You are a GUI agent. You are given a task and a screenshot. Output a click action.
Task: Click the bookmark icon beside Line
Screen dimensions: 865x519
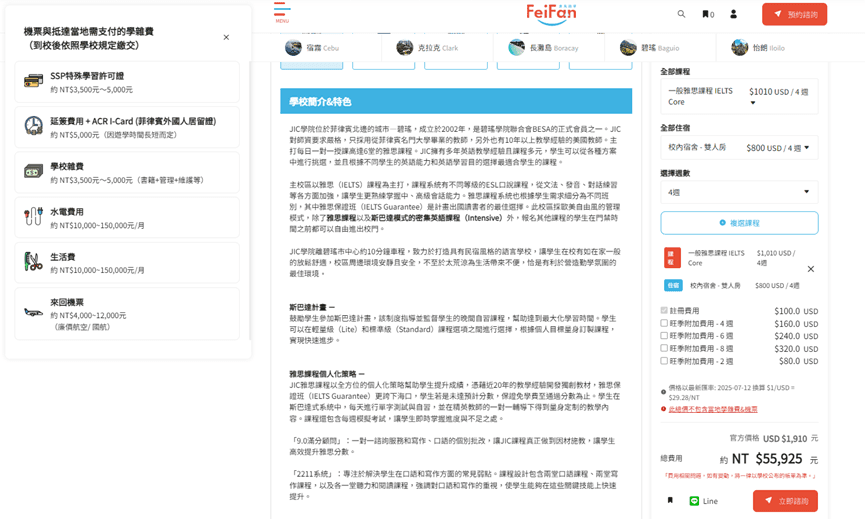[670, 500]
